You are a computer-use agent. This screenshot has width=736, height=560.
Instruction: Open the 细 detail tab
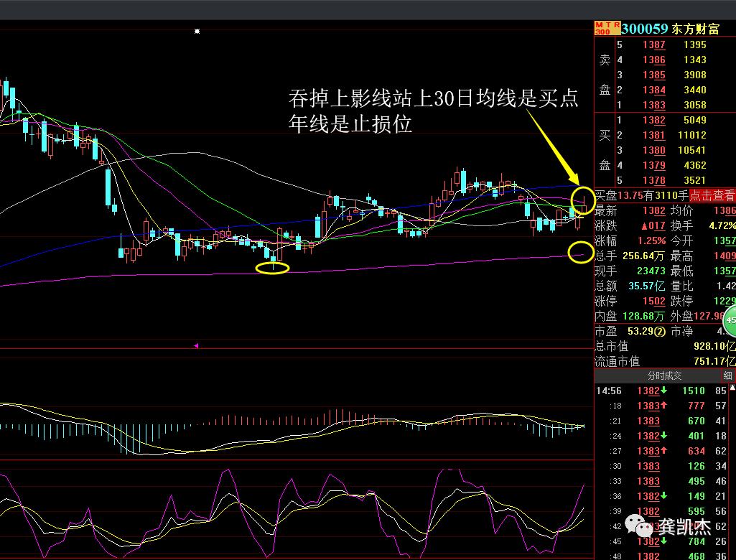727,375
